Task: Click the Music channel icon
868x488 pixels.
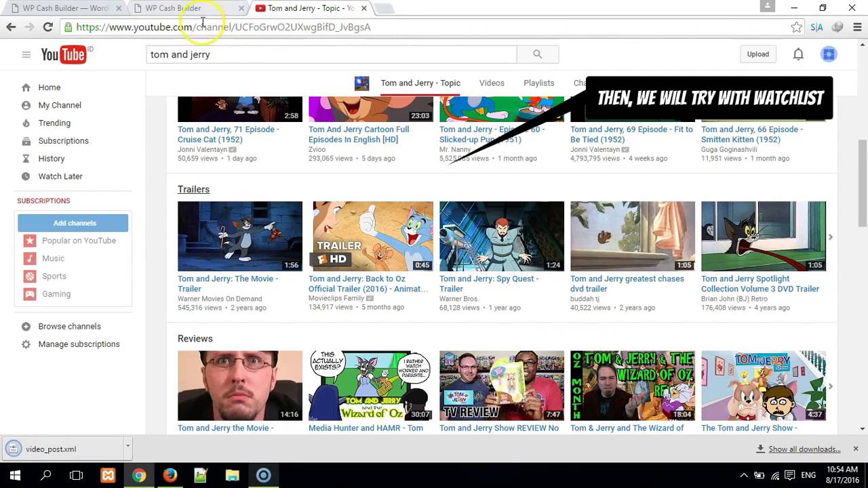Action: point(30,258)
